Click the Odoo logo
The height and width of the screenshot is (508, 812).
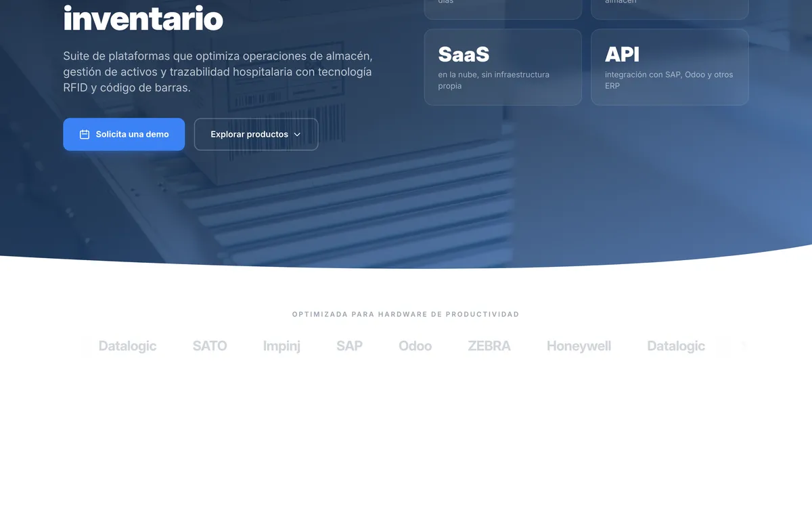click(415, 345)
